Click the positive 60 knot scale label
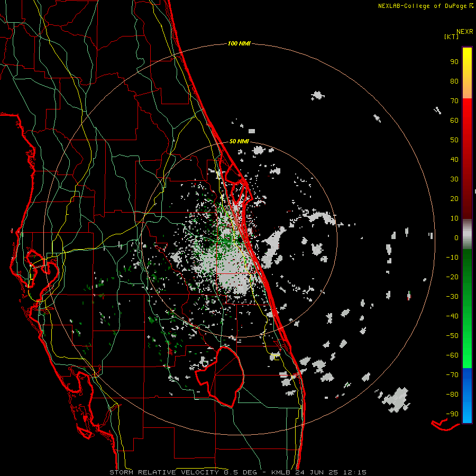The image size is (476, 476). click(454, 120)
